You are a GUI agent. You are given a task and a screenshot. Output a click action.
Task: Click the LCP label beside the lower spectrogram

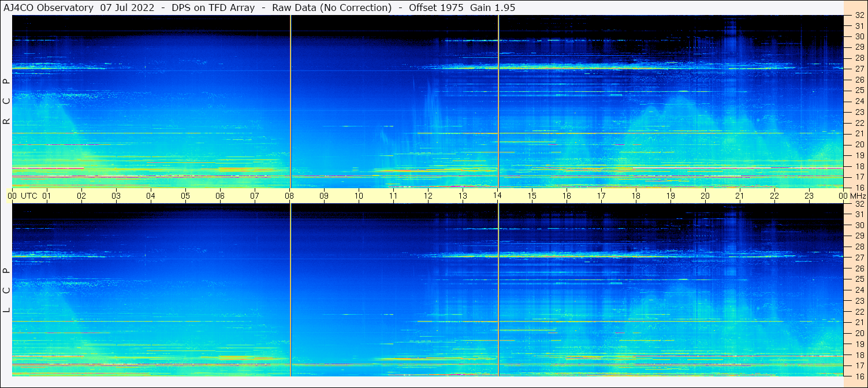tap(7, 290)
